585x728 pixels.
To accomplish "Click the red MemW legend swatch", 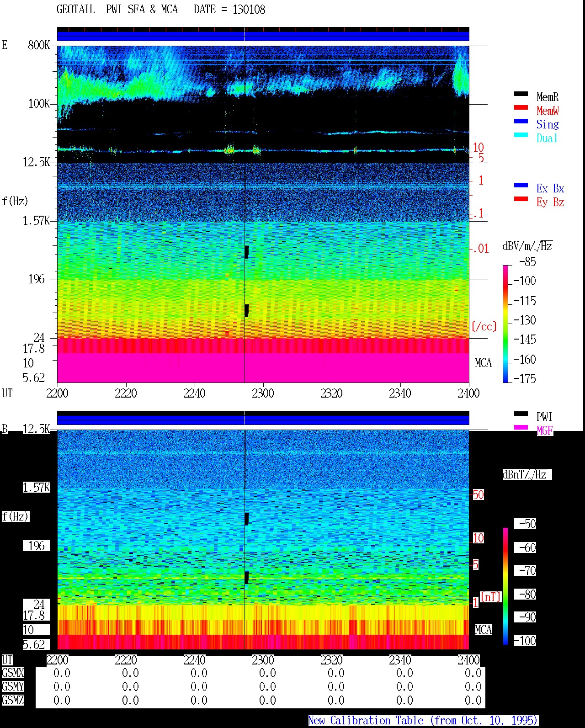I will click(x=521, y=107).
